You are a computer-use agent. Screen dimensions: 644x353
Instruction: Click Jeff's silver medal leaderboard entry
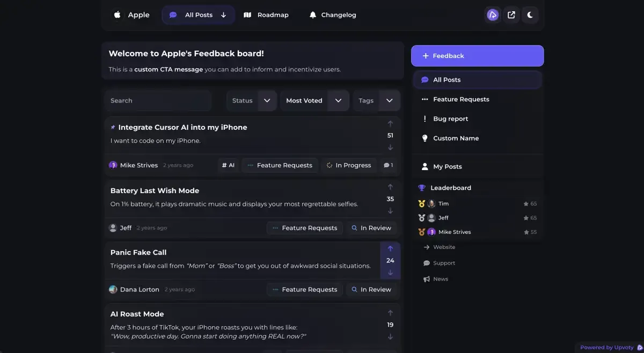pos(477,218)
